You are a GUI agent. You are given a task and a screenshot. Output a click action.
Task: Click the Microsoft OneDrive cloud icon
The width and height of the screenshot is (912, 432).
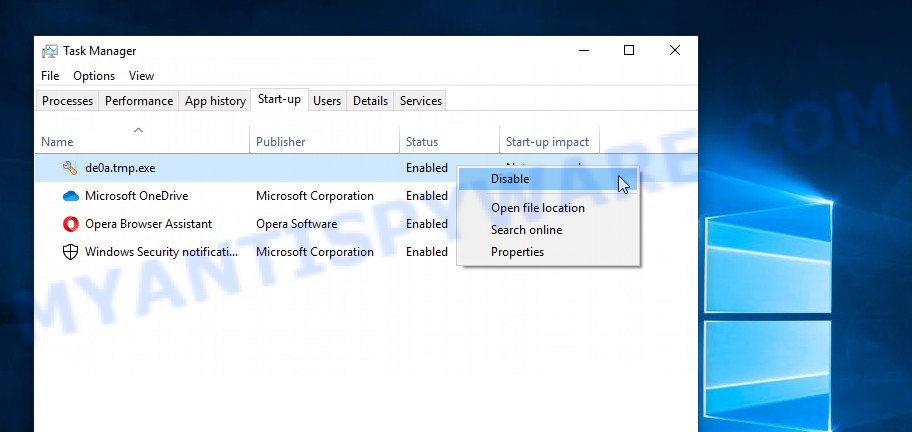70,196
